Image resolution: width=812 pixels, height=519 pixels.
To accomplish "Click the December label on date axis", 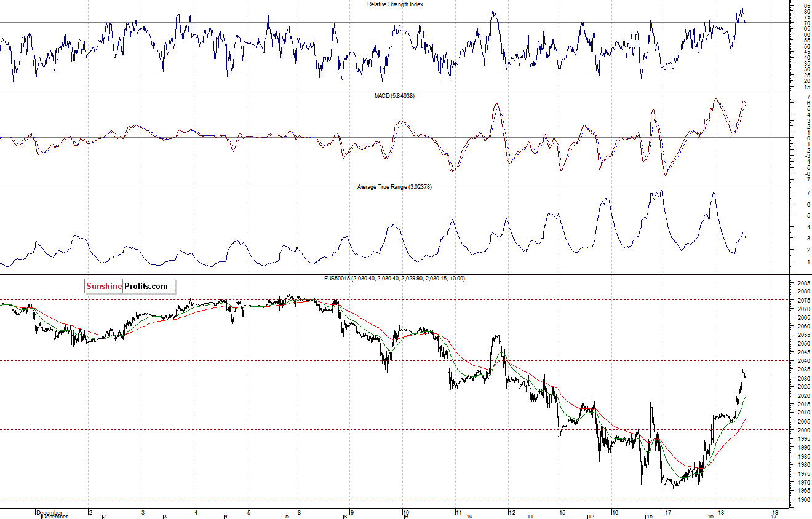I will (x=50, y=512).
